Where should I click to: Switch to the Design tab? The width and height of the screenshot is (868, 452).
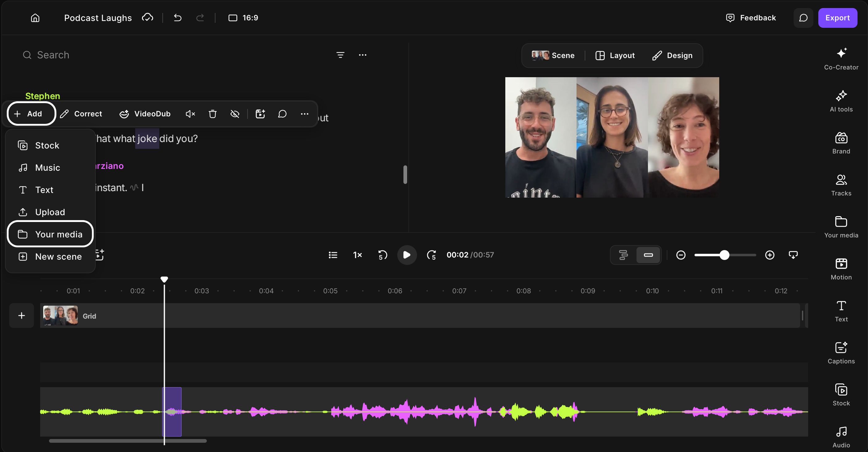point(672,56)
